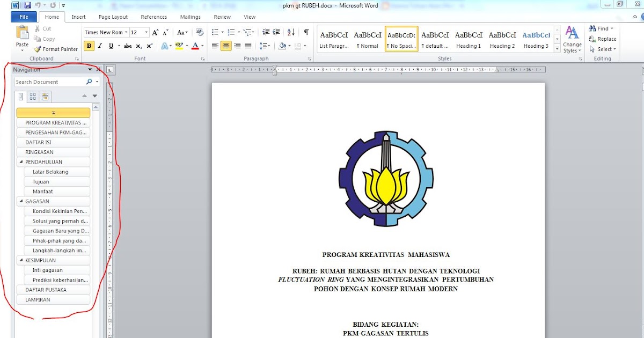Collapse the GAGASAN heading triangle
The height and width of the screenshot is (338, 644).
pos(21,201)
